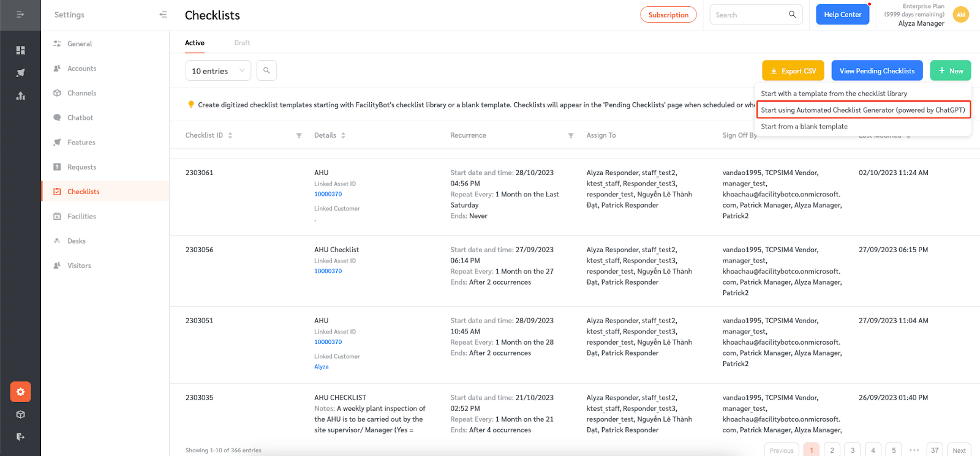Select current page 1
This screenshot has width=980, height=456.
click(812, 450)
